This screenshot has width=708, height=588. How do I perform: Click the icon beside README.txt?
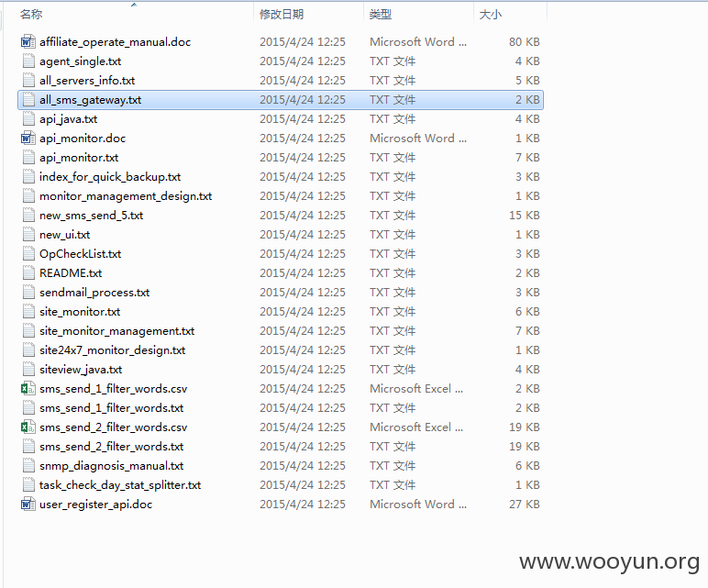tap(28, 272)
